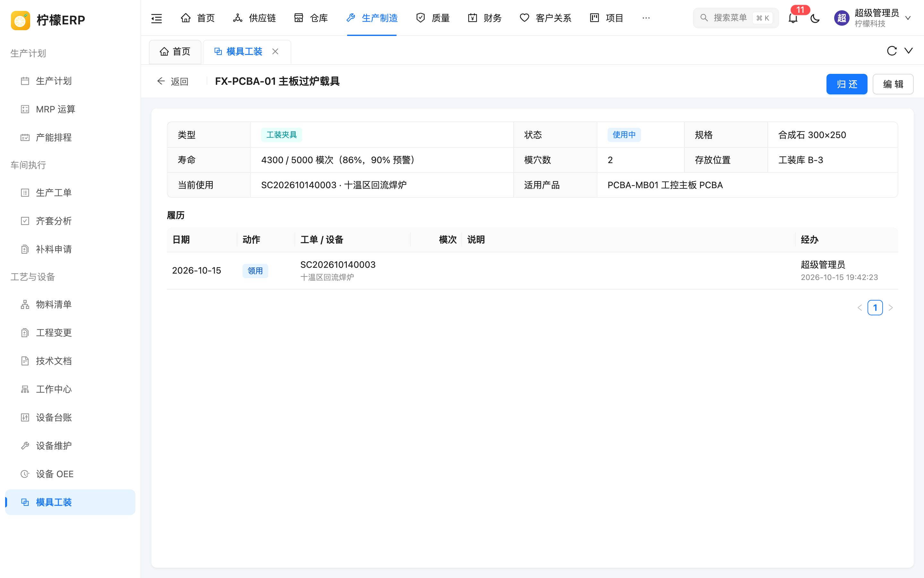The width and height of the screenshot is (924, 578).
Task: Open 技术文档 in the sidebar
Action: click(x=70, y=361)
